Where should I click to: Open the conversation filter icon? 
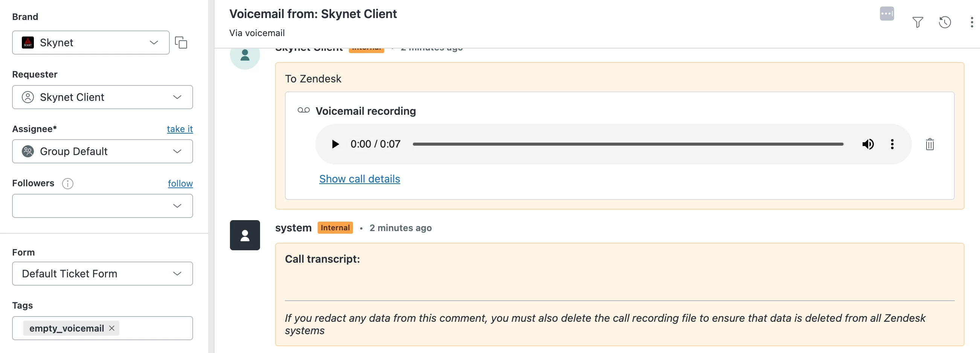(917, 23)
